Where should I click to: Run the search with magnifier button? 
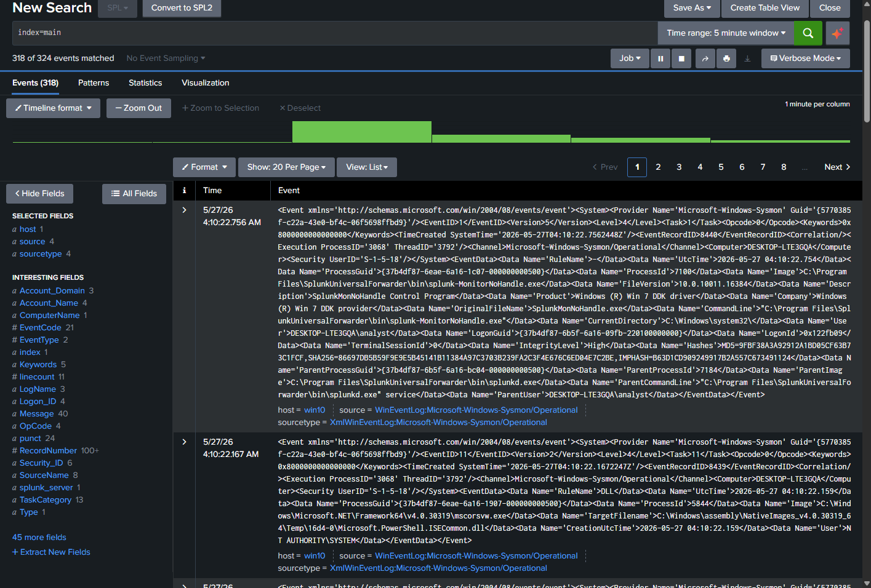808,33
